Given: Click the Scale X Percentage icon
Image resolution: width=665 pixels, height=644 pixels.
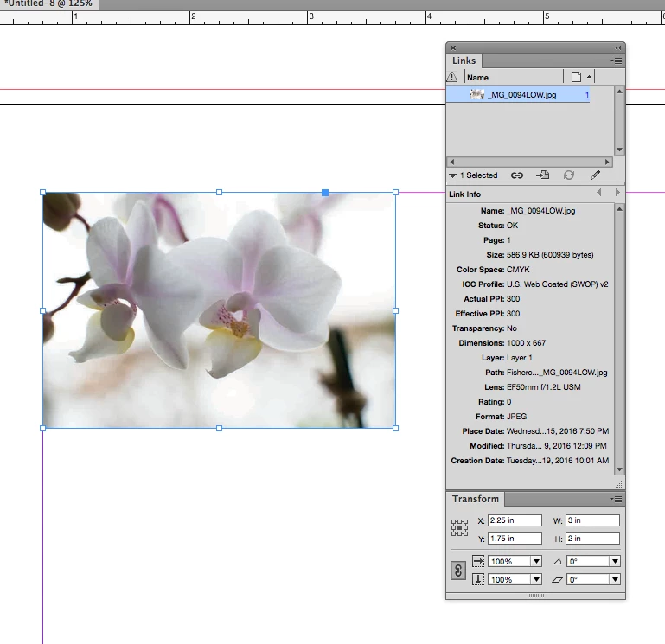Looking at the screenshot, I should coord(478,561).
